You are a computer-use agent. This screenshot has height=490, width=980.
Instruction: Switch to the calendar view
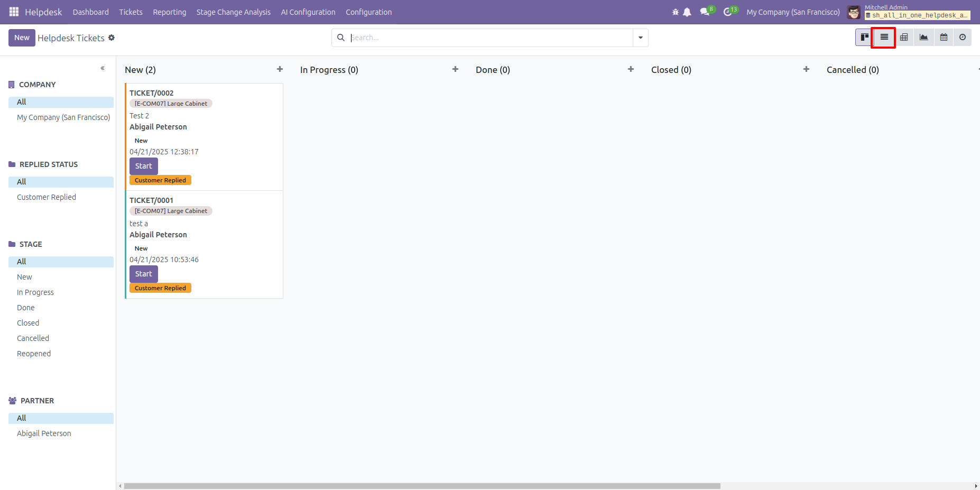click(x=944, y=38)
